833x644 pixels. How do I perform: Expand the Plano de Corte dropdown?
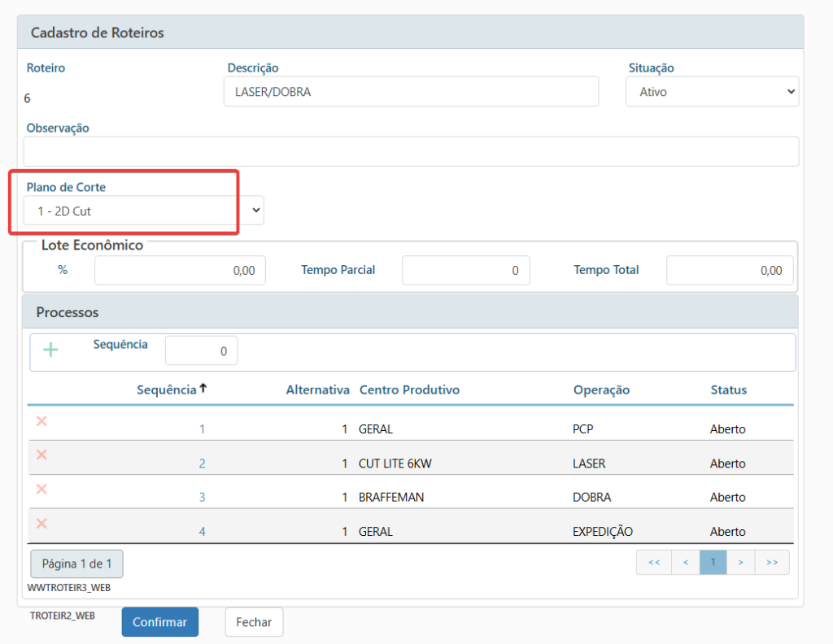coord(143,211)
